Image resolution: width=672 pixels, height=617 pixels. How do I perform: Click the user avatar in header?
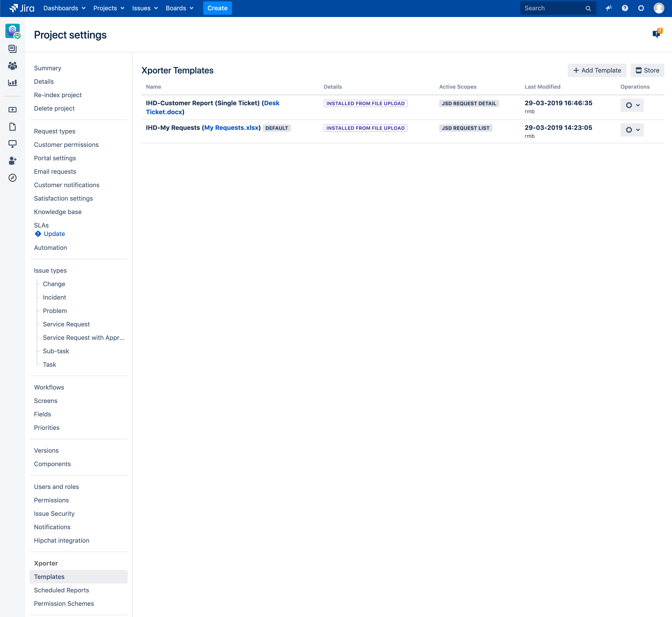pyautogui.click(x=659, y=8)
